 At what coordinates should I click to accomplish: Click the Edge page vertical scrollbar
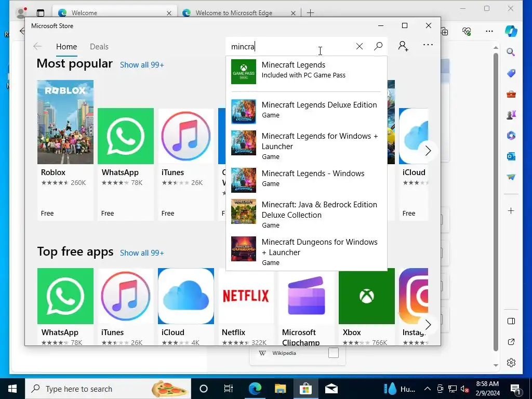pos(496,202)
